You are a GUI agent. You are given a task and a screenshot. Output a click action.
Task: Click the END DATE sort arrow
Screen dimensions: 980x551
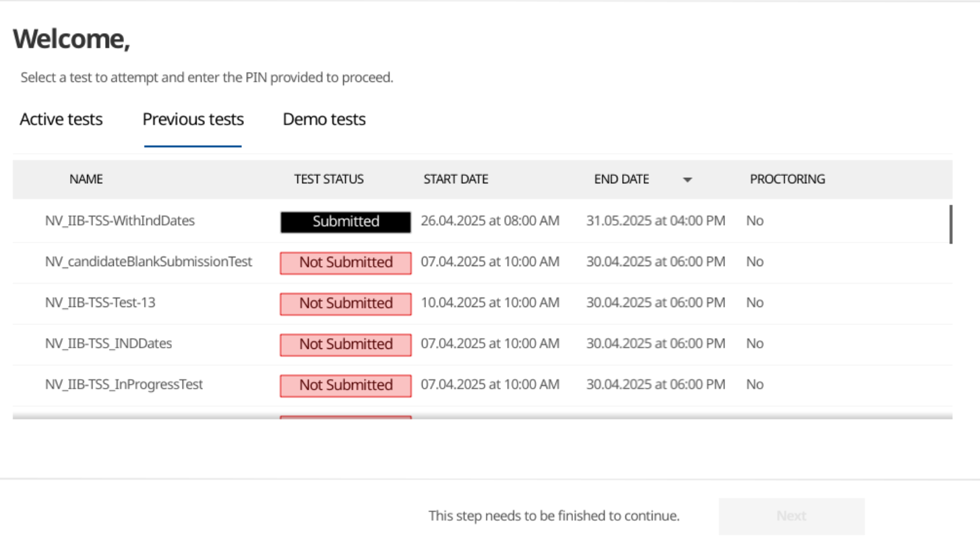pyautogui.click(x=687, y=179)
